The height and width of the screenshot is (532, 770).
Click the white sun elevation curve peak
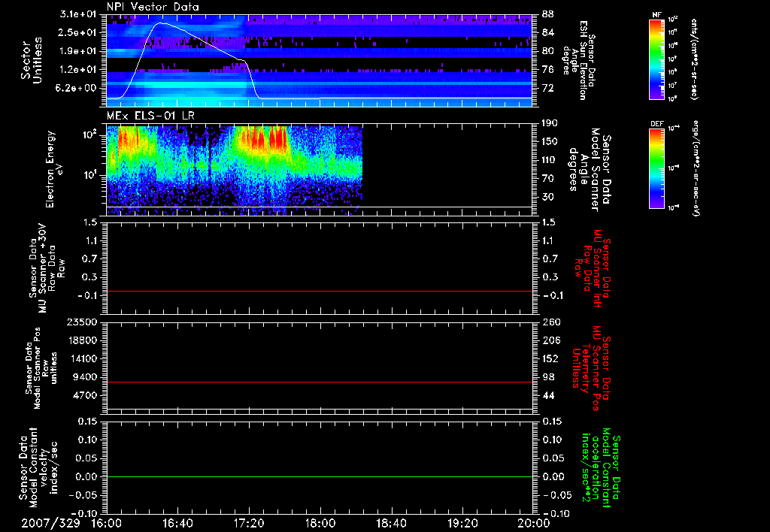pos(160,23)
